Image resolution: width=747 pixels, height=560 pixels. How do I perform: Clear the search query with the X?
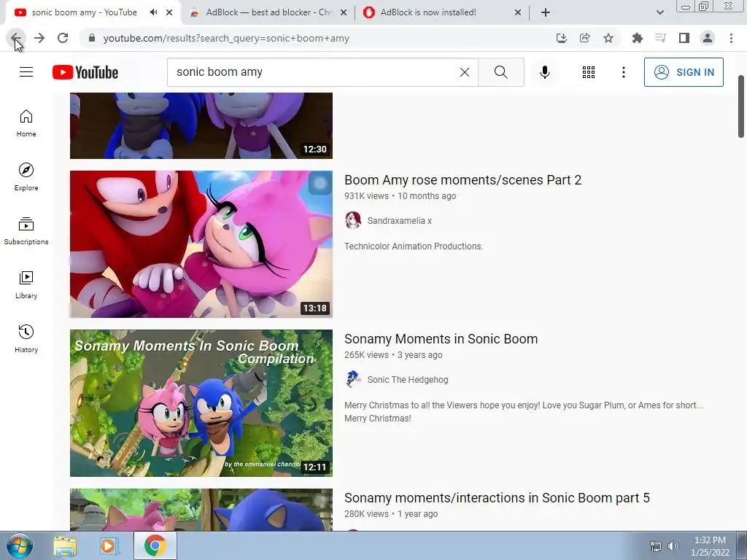tap(465, 72)
